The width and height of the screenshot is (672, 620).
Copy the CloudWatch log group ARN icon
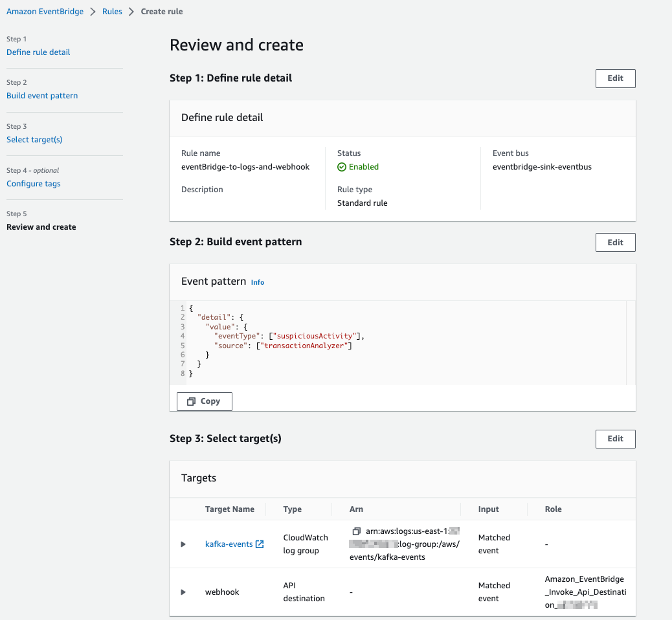356,531
